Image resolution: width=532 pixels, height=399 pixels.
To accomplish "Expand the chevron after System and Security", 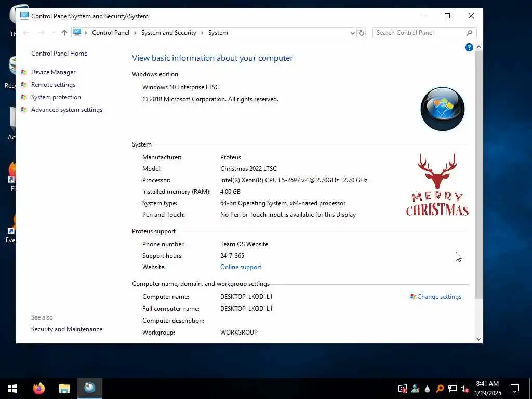I will (x=202, y=33).
